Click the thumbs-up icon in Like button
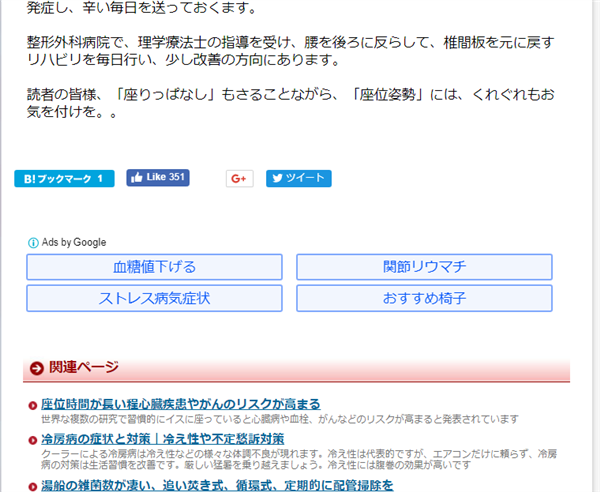This screenshot has width=600, height=492. point(137,178)
